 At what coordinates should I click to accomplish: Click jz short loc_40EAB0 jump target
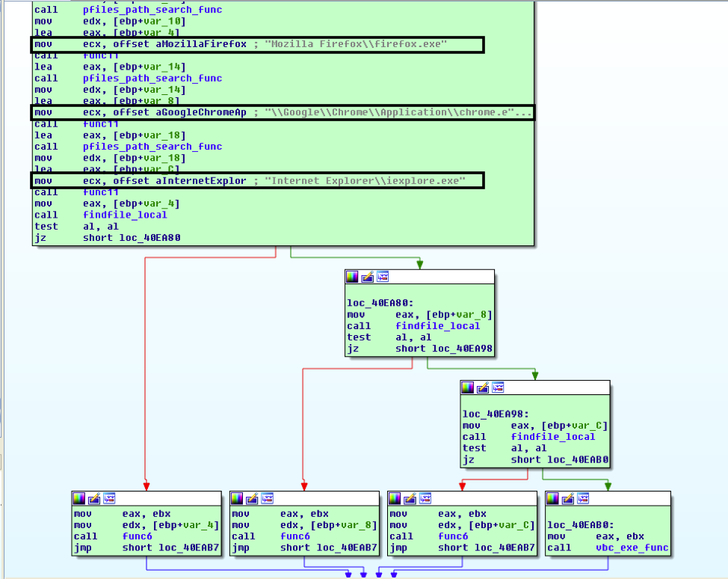point(578,459)
